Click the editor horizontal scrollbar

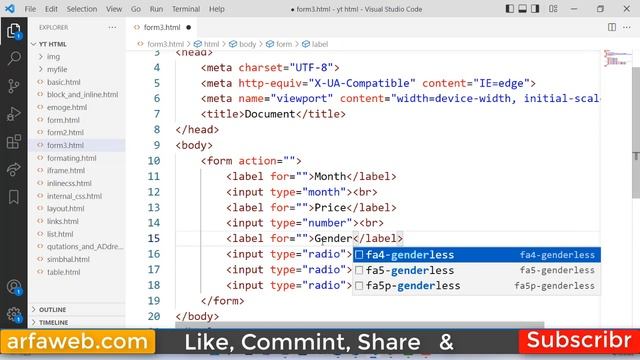[360, 325]
